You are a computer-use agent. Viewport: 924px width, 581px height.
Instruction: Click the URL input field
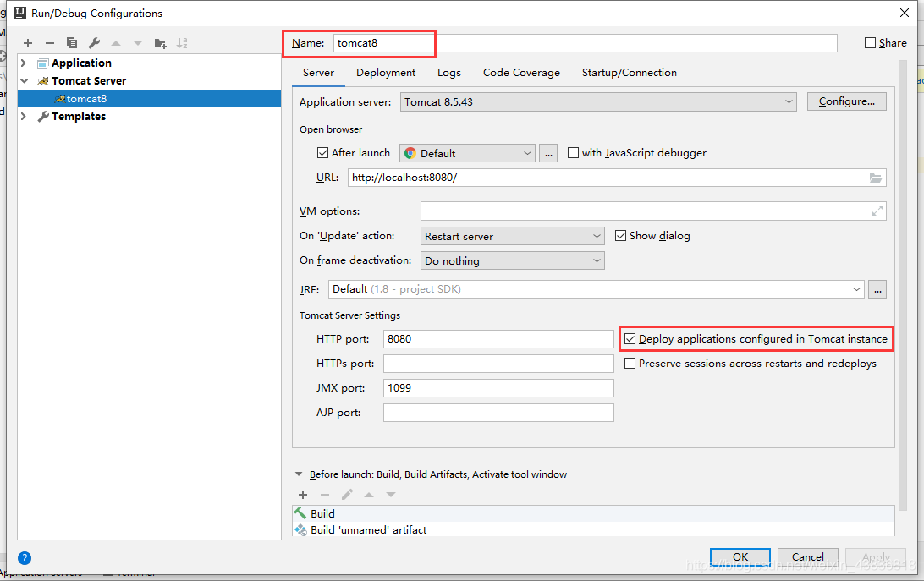click(617, 178)
